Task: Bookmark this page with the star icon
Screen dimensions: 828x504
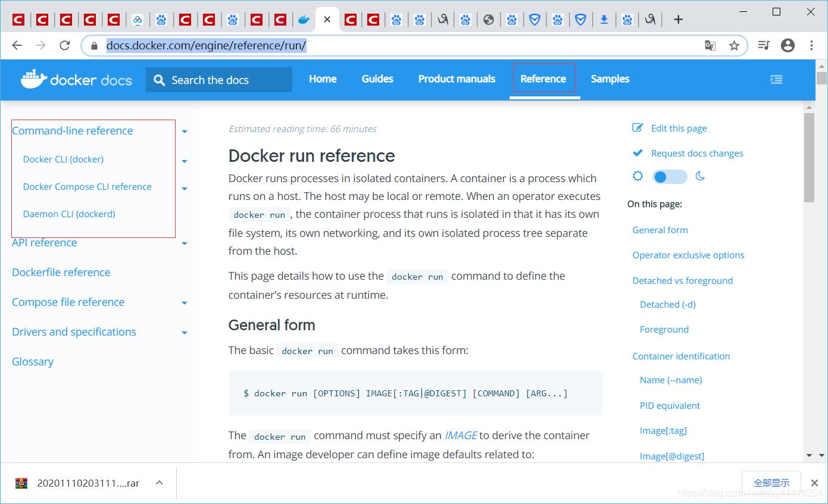Action: coord(735,45)
